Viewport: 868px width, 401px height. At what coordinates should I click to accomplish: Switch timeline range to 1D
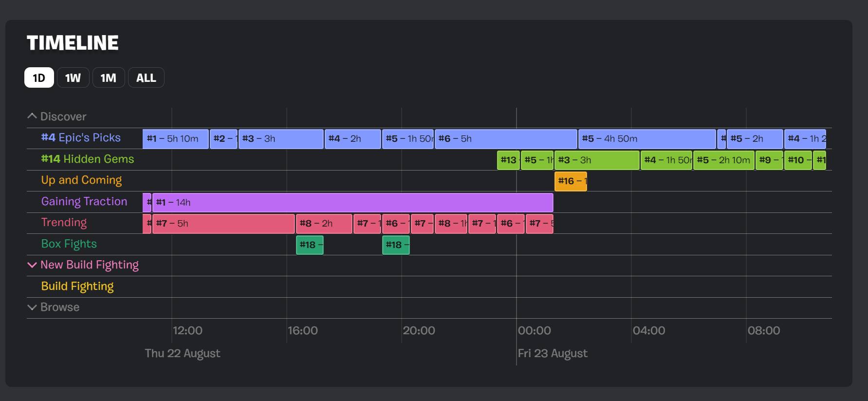(39, 77)
